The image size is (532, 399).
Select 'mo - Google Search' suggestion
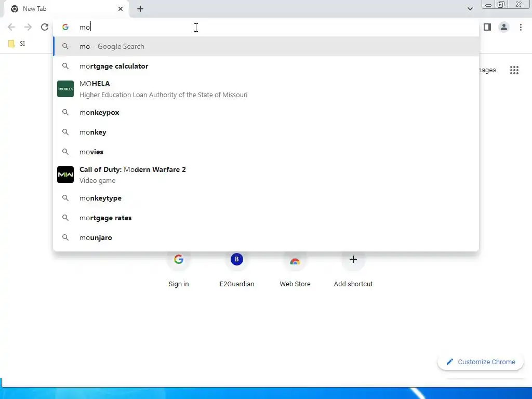coord(266,46)
